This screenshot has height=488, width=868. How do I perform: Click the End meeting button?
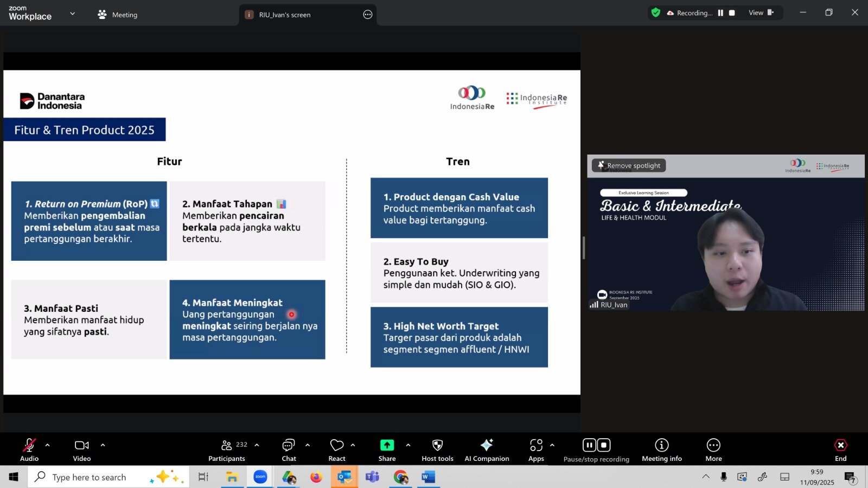coord(840,450)
